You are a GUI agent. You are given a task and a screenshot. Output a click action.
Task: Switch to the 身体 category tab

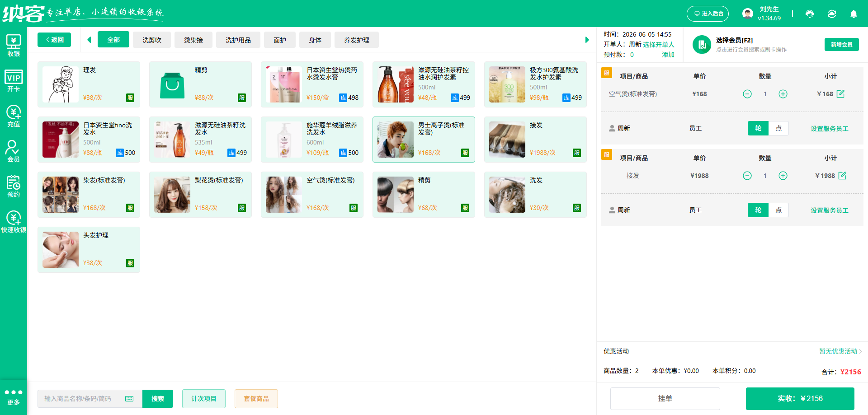[x=315, y=40]
